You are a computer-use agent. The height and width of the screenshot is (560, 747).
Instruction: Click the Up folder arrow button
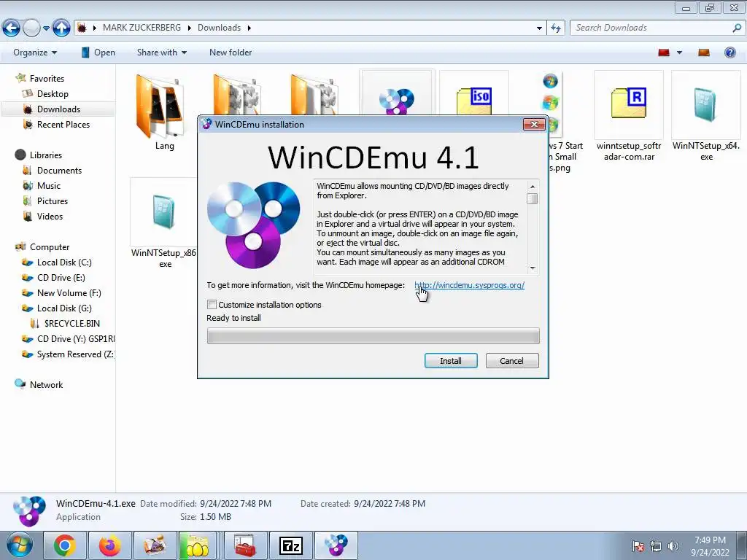pyautogui.click(x=61, y=28)
